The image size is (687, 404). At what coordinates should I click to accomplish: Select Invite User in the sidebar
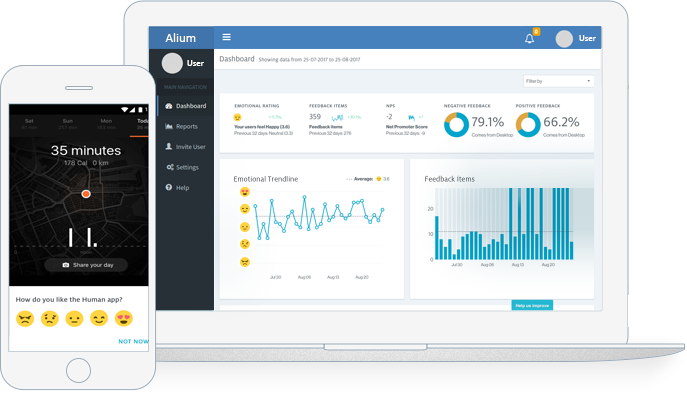[x=185, y=147]
